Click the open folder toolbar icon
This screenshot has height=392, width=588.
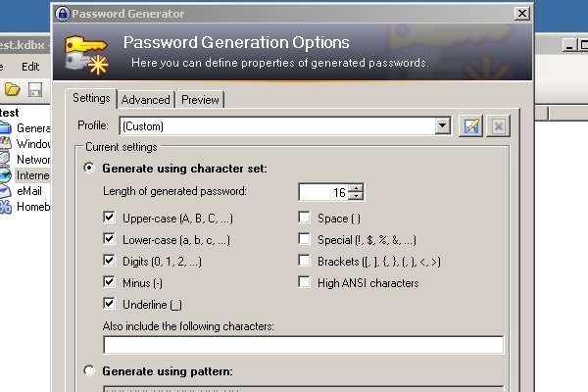[12, 90]
